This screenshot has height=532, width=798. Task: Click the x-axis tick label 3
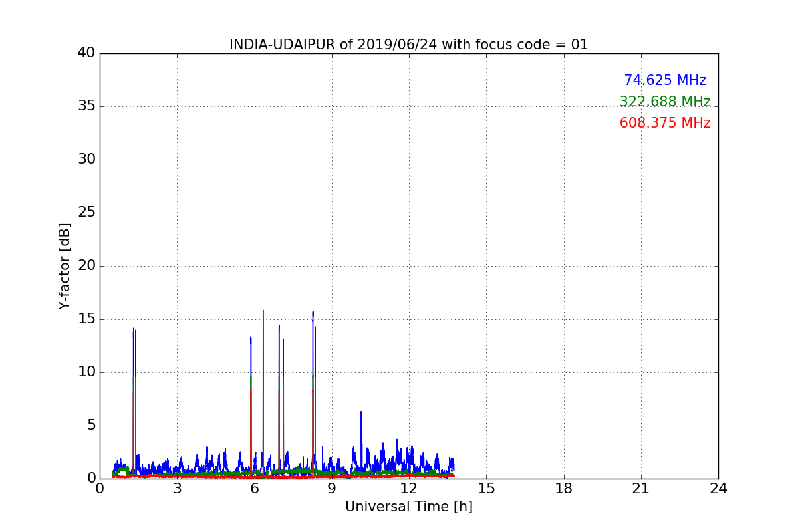click(178, 489)
